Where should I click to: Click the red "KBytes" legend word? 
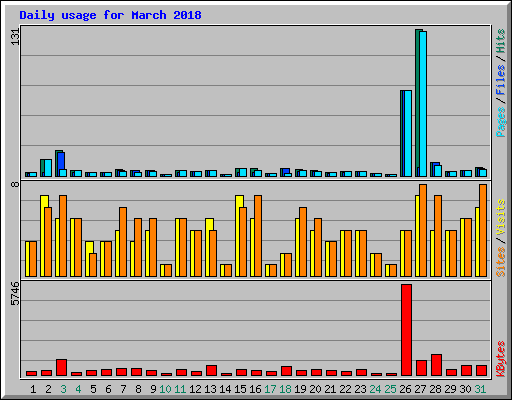point(501,359)
